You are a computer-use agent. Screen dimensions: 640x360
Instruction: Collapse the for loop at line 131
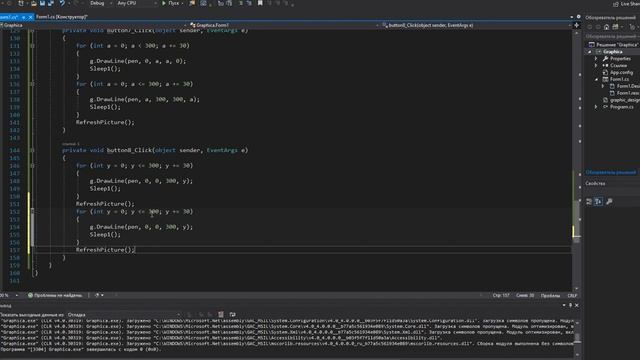[32, 46]
